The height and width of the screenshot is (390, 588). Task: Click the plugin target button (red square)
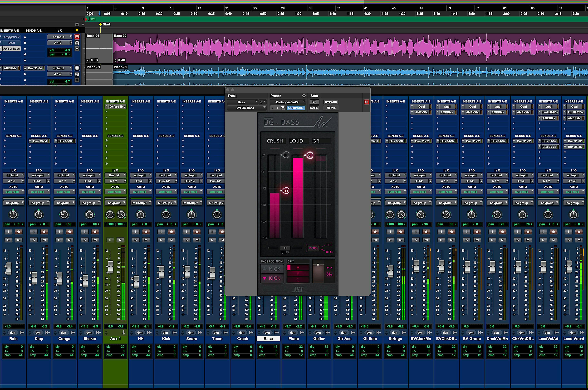click(x=366, y=102)
